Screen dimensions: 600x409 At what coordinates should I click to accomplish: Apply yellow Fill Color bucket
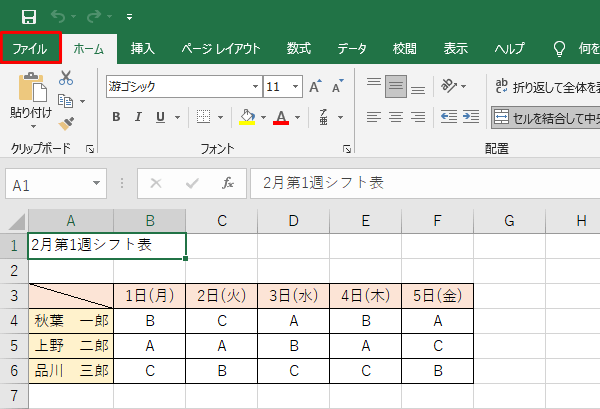[x=247, y=117]
